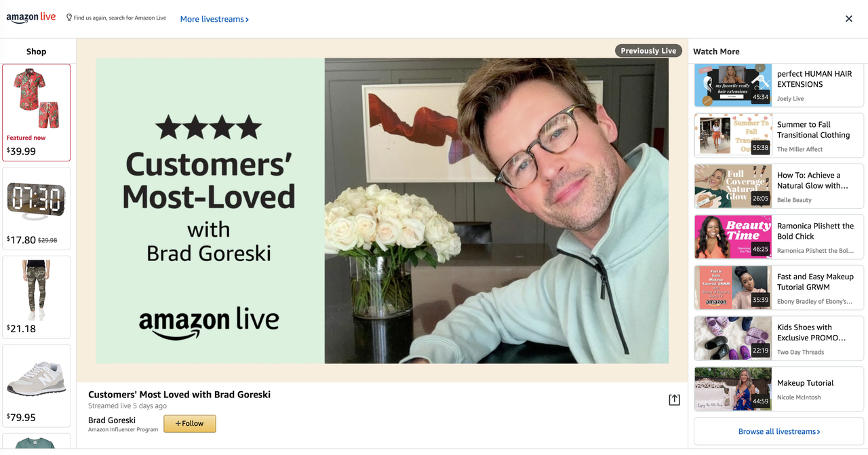Watch Fast and Easy Makeup Tutorial GRWM
The image size is (868, 455).
(779, 288)
